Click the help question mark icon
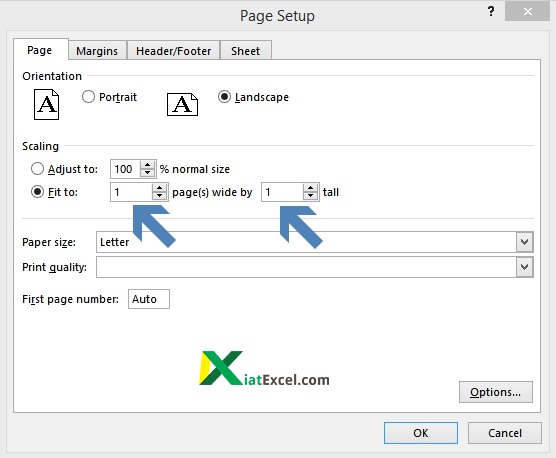 pyautogui.click(x=491, y=12)
